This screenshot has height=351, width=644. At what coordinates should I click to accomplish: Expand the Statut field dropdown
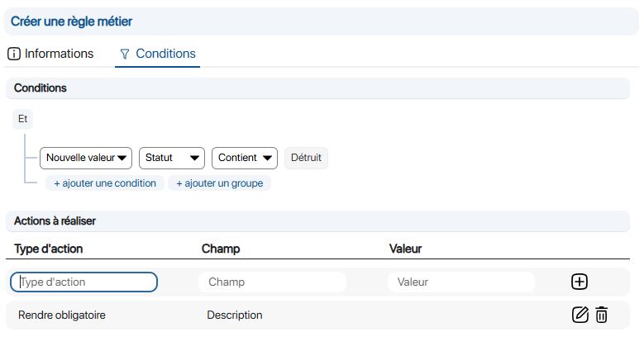click(x=172, y=158)
